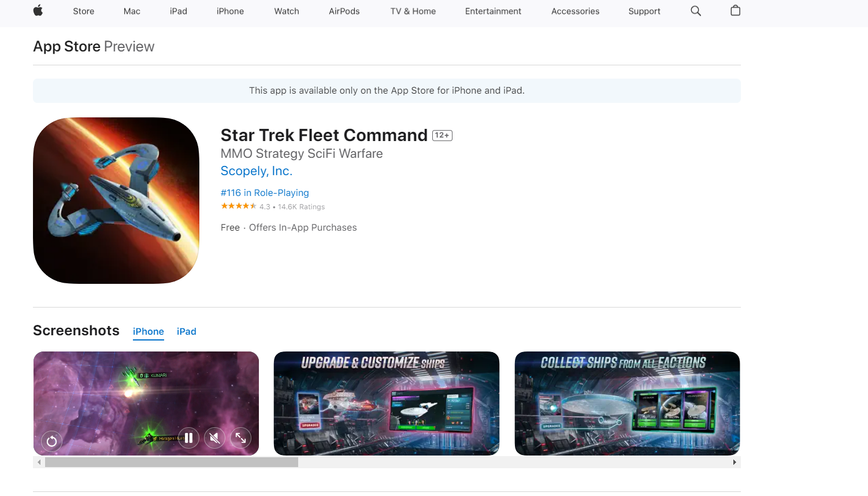Click the Apple logo icon
Screen dimensions: 868x496
point(38,10)
